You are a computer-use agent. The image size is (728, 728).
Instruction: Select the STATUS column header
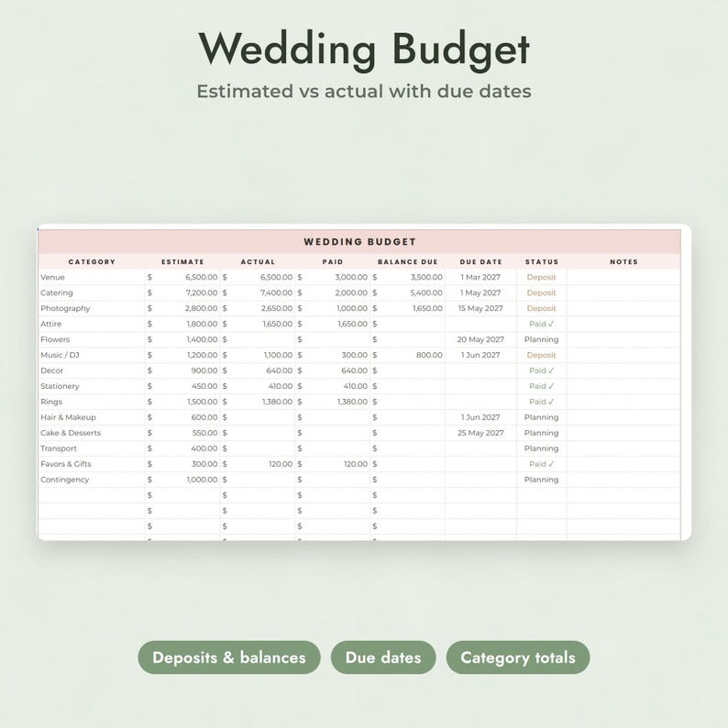pyautogui.click(x=541, y=262)
